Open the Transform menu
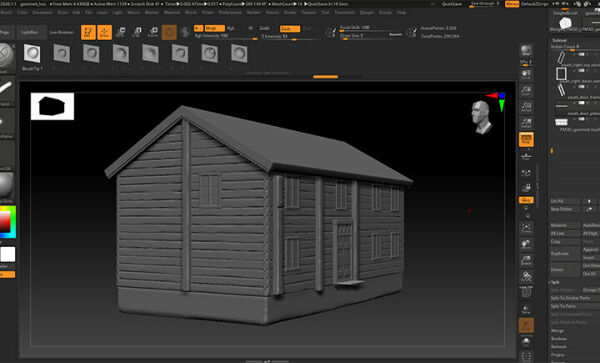This screenshot has width=600, height=363. [x=344, y=12]
